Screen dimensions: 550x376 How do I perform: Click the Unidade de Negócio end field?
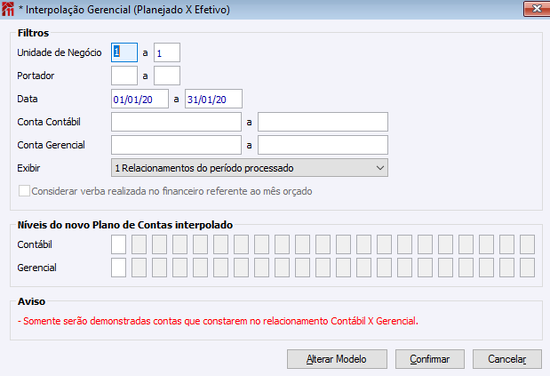tap(167, 53)
